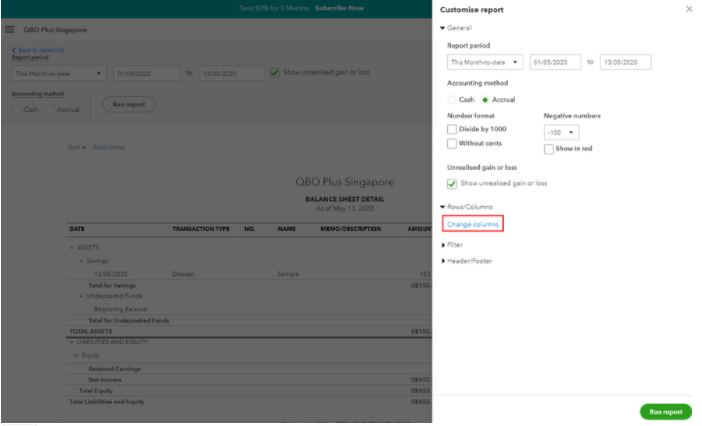
Task: Click Add notes above the report
Action: pos(108,147)
